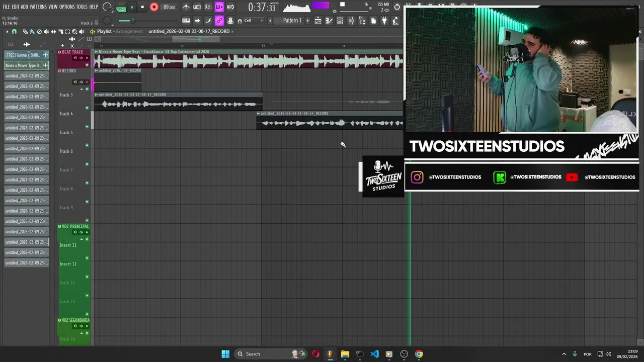Image resolution: width=644 pixels, height=362 pixels.
Task: Click the time display 0:37:33
Action: click(262, 8)
